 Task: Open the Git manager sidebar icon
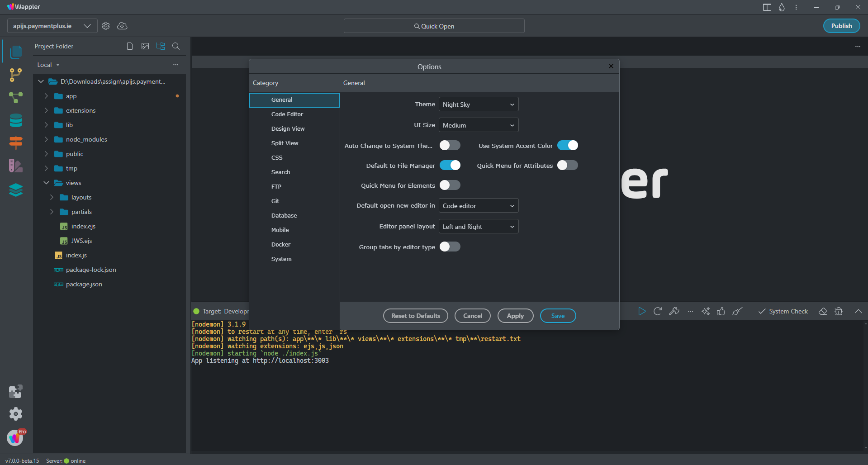16,75
